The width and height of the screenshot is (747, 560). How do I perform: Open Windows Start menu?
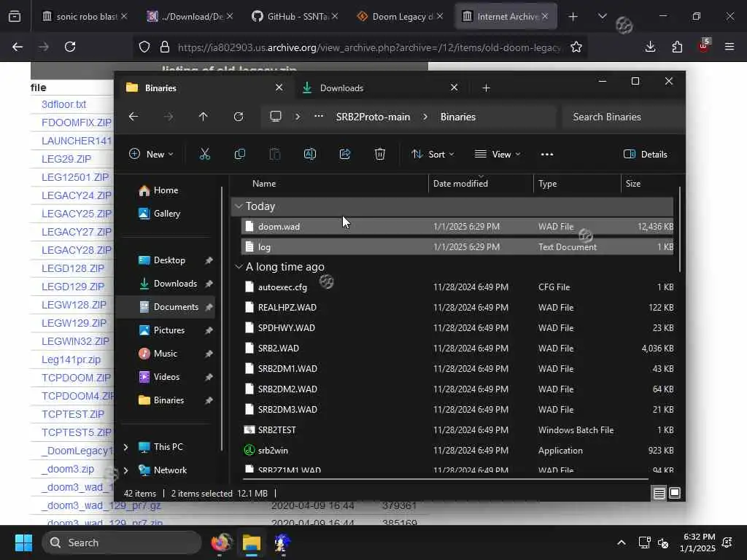click(23, 542)
